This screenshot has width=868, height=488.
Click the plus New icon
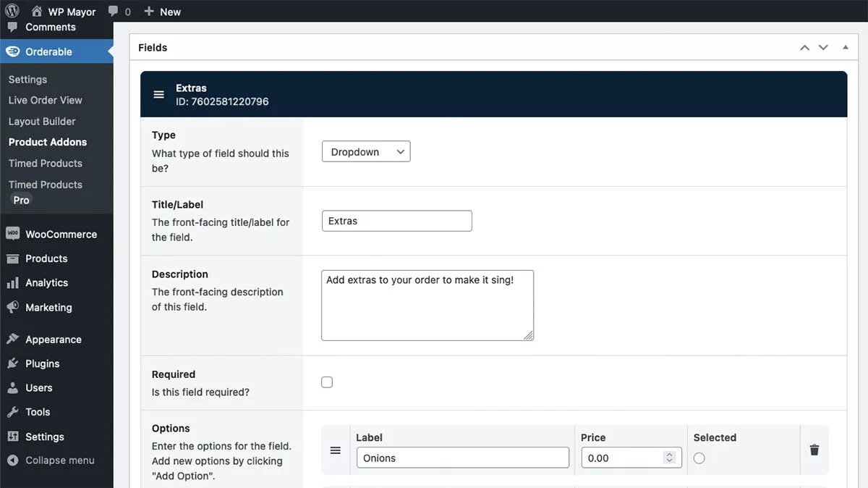point(149,12)
